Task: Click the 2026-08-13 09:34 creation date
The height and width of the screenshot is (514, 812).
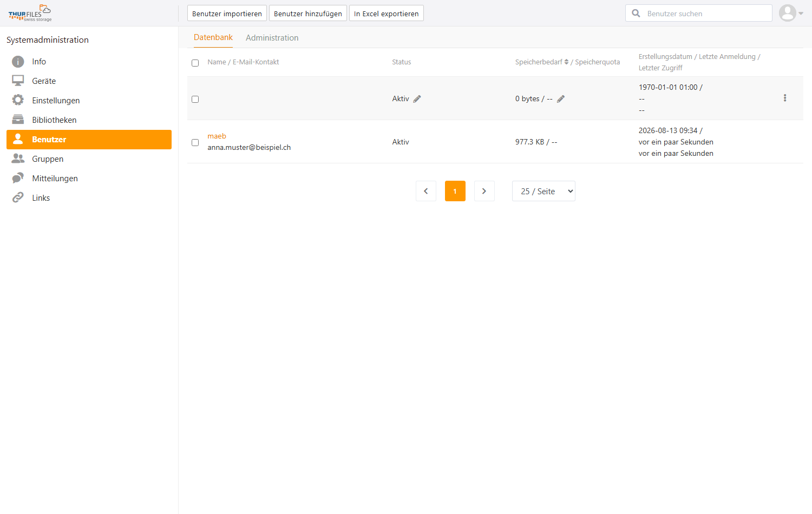Action: (668, 131)
